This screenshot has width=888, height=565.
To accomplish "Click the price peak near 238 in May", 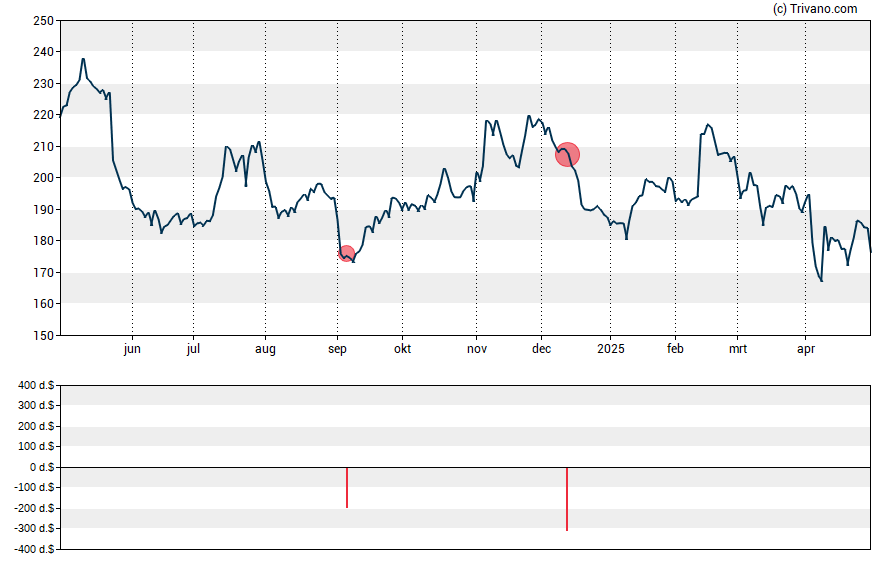I will [x=83, y=59].
